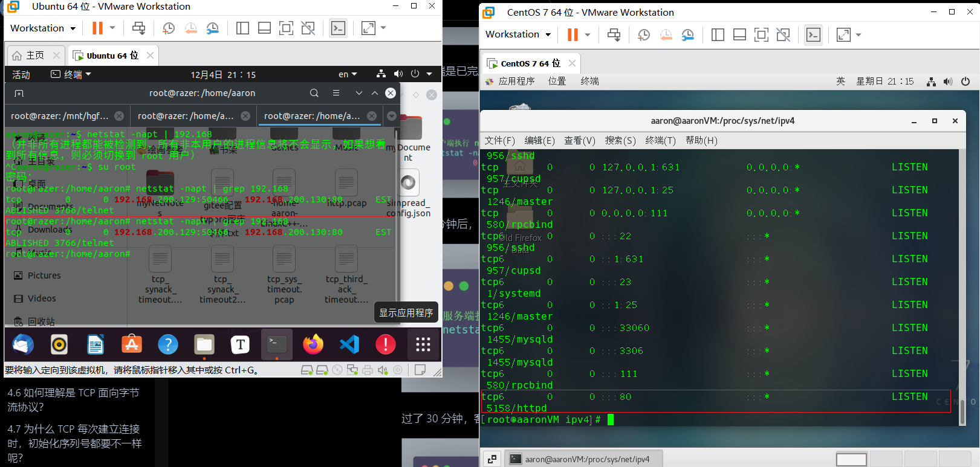Open the 终端 app menu in Ubuntu top bar
Image resolution: width=980 pixels, height=467 pixels.
point(71,74)
